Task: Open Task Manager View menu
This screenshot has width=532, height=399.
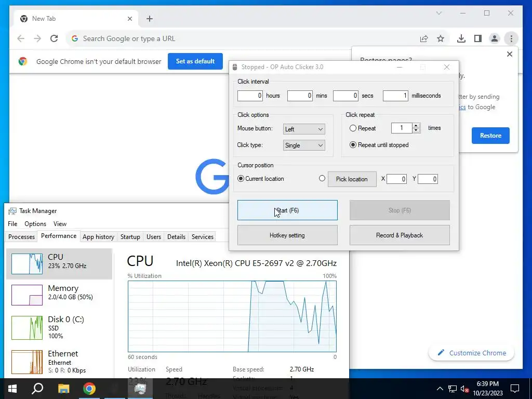Action: click(60, 224)
